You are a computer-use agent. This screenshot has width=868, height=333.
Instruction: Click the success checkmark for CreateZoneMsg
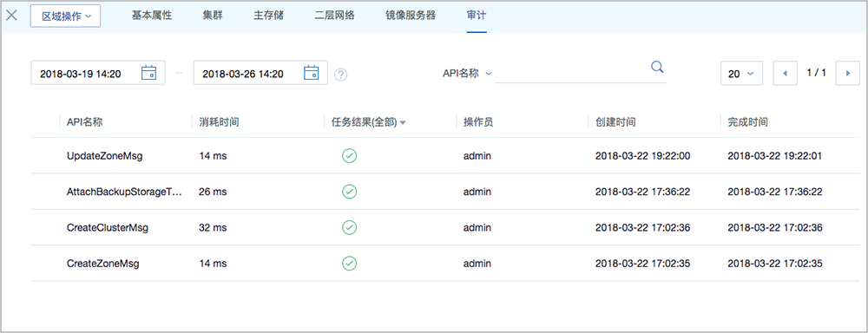(349, 264)
